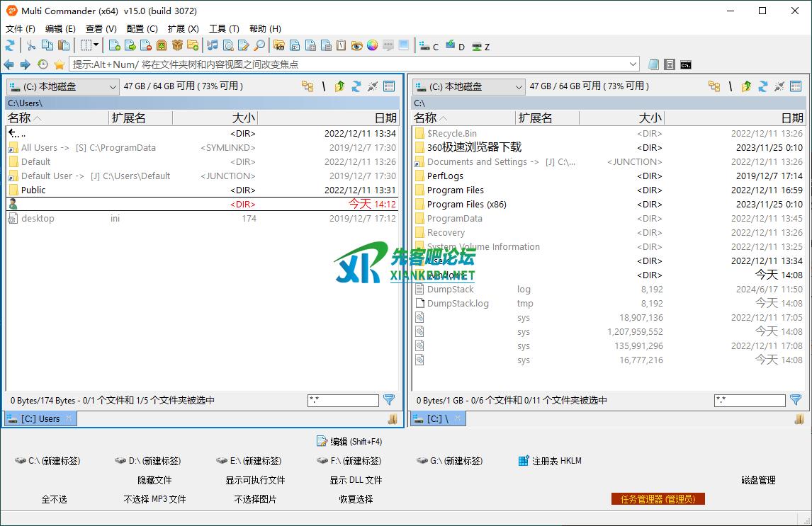Click the magnifier search files icon
Image resolution: width=812 pixels, height=526 pixels.
click(x=259, y=45)
